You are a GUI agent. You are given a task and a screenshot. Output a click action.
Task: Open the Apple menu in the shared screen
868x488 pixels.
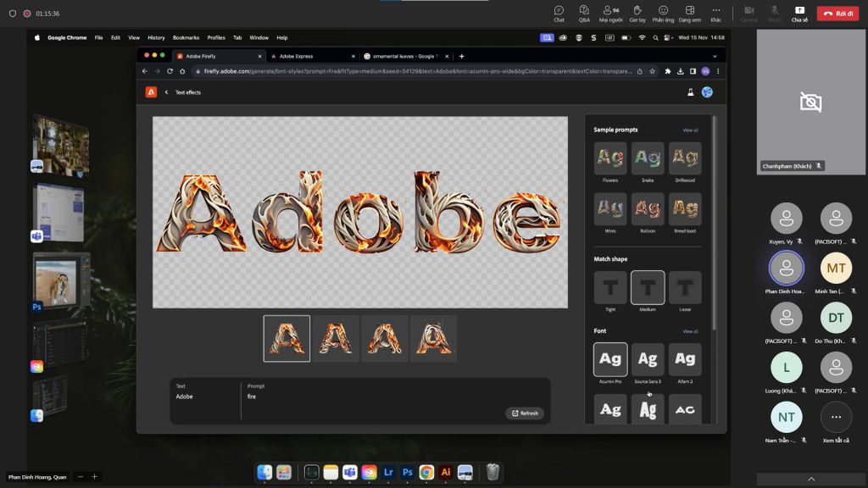coord(37,37)
